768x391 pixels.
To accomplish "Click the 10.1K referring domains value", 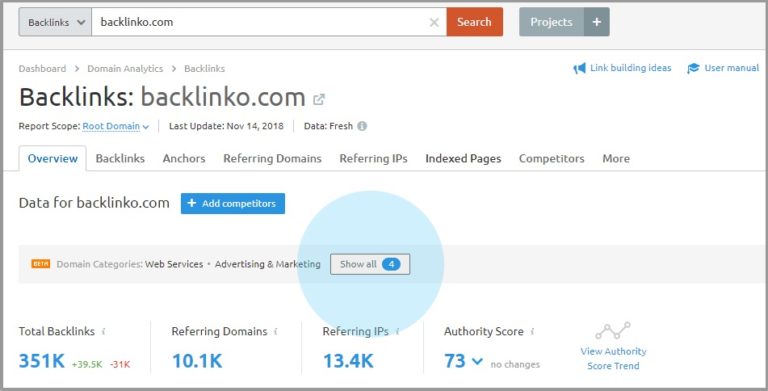I will [197, 362].
